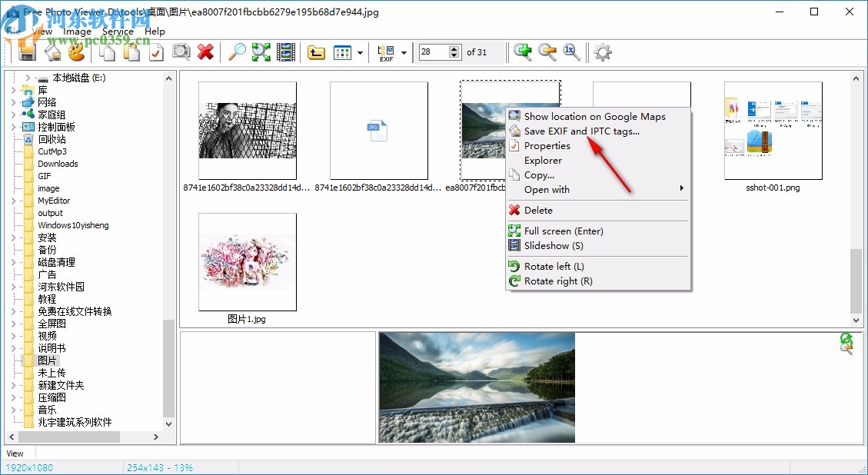868x475 pixels.
Task: Open the settings gear icon
Action: tap(603, 51)
